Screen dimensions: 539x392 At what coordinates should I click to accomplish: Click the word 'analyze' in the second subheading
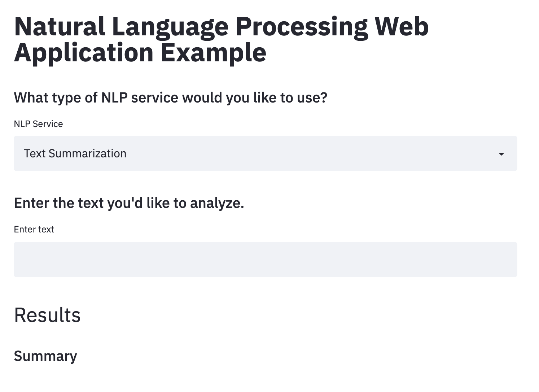coord(217,203)
